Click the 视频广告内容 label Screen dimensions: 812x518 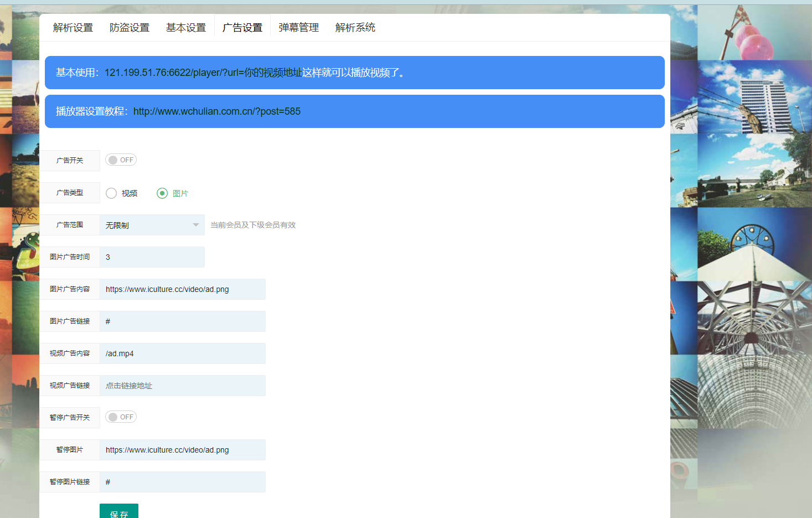[70, 353]
